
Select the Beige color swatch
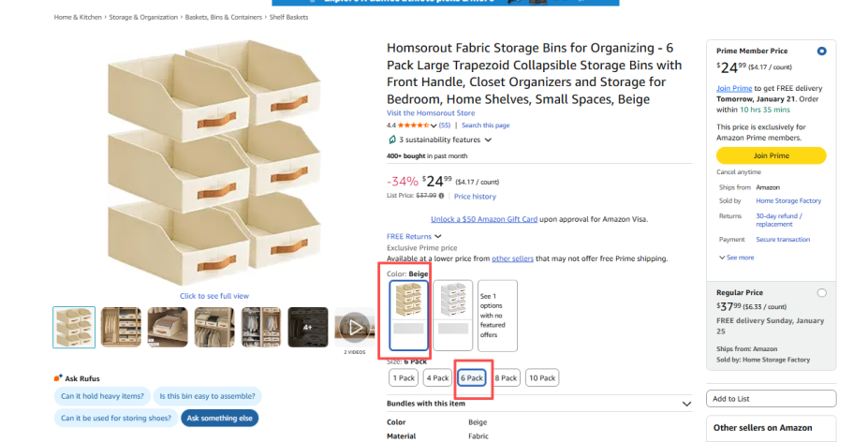click(408, 315)
